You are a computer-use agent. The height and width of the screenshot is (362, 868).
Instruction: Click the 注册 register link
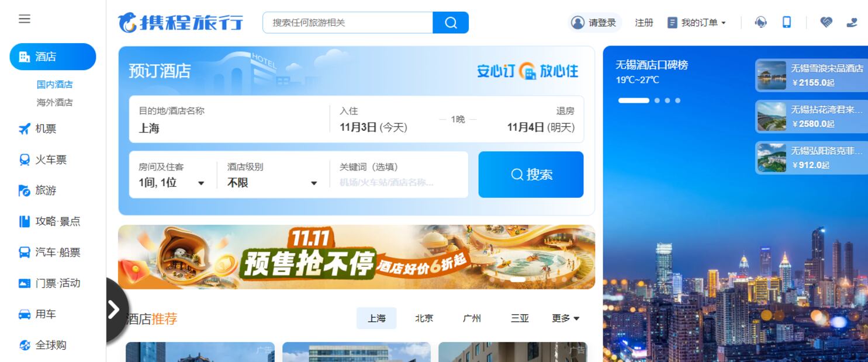(x=644, y=23)
